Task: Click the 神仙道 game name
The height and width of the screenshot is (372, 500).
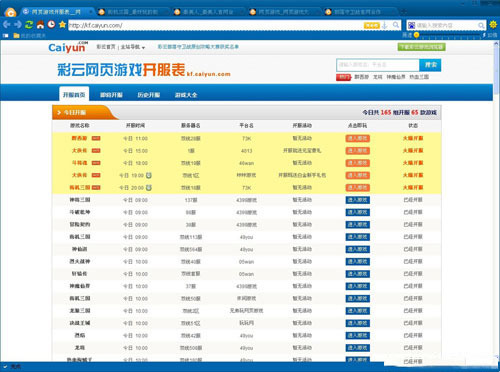Action: 80,249
